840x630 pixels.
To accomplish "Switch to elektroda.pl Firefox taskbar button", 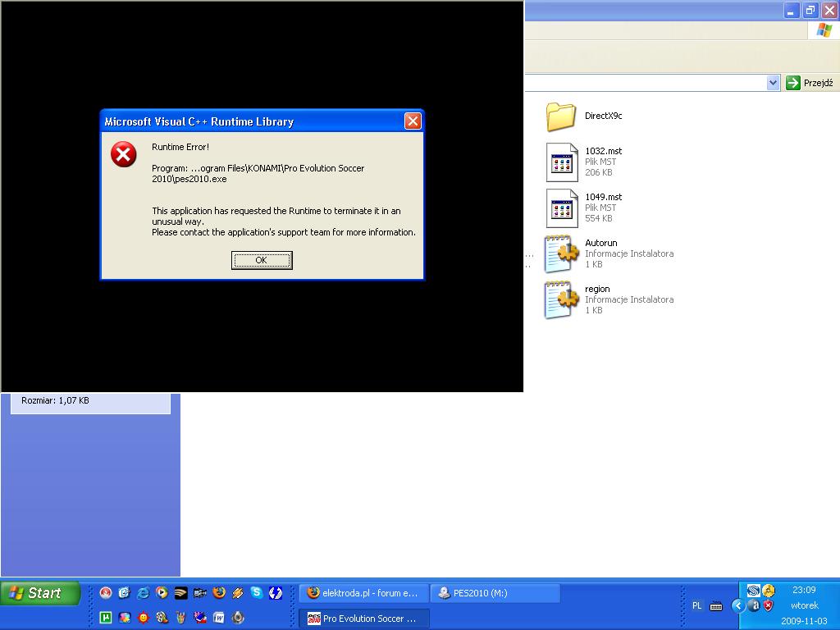I will pyautogui.click(x=363, y=593).
